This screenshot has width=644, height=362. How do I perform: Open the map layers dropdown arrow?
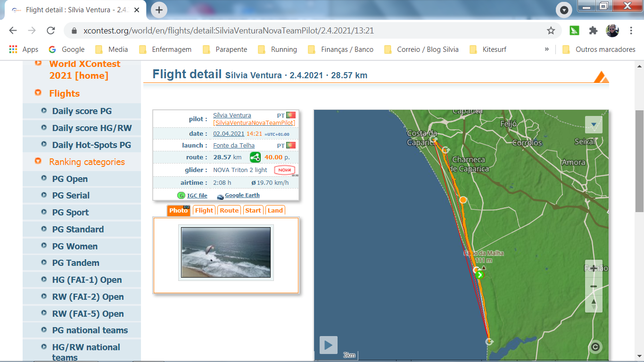click(x=594, y=125)
